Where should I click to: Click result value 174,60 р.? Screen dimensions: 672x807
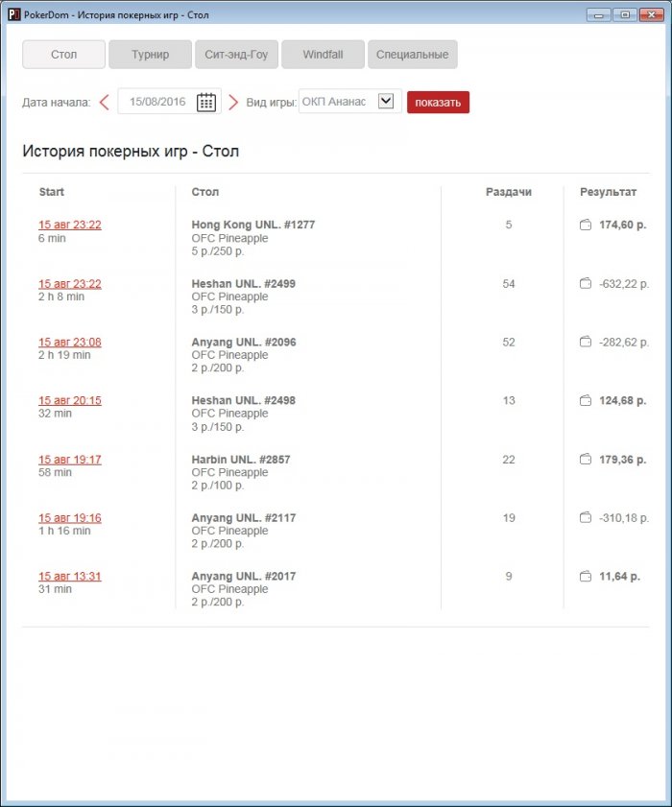coord(623,225)
